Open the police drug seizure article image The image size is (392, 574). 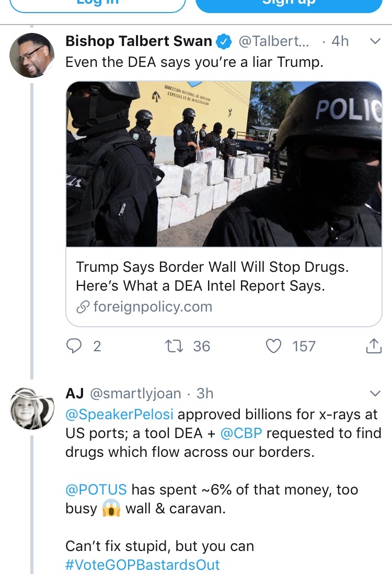[224, 164]
